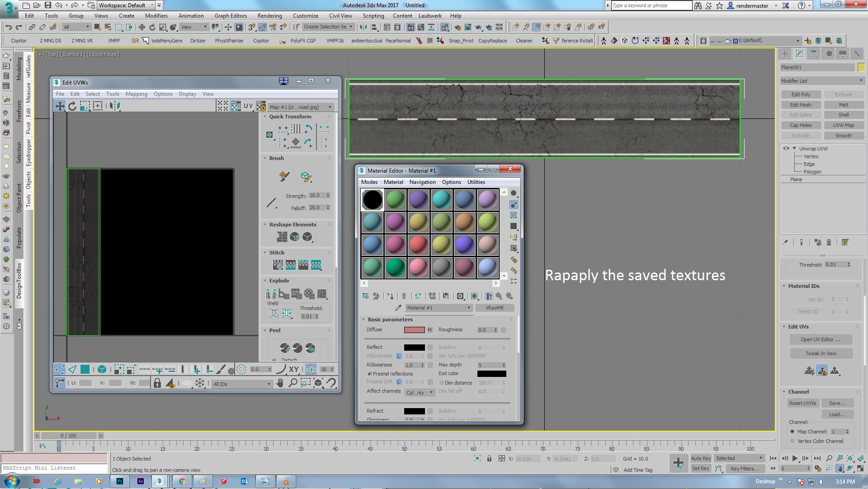This screenshot has width=868, height=489.
Task: Click Show Shaded Material in Viewport icon
Action: (x=474, y=296)
